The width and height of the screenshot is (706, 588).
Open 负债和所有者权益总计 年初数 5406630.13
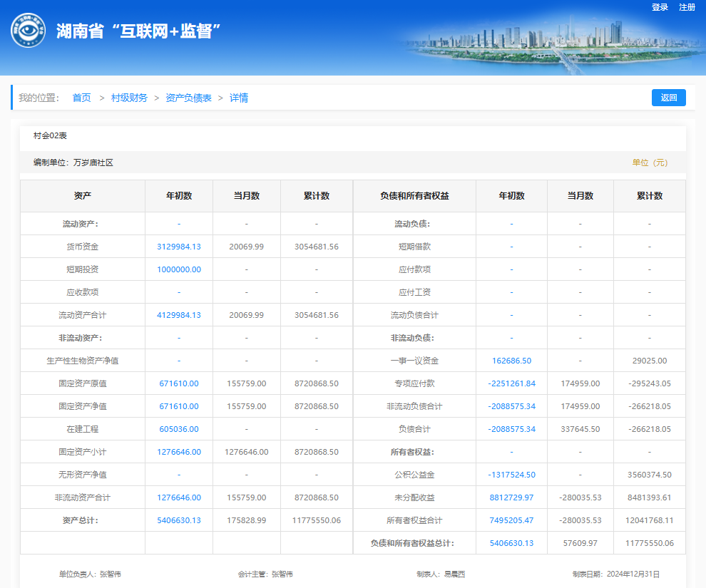[x=511, y=543]
